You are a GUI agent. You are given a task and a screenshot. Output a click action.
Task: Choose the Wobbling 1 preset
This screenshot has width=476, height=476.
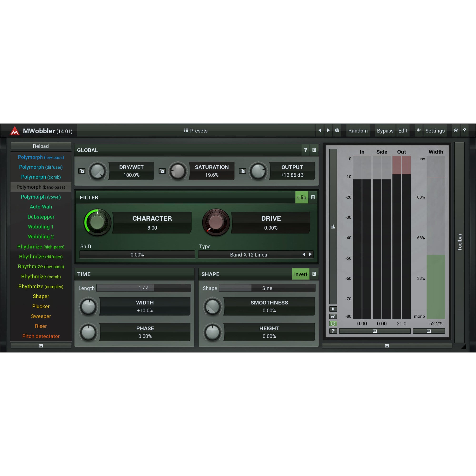pos(41,227)
